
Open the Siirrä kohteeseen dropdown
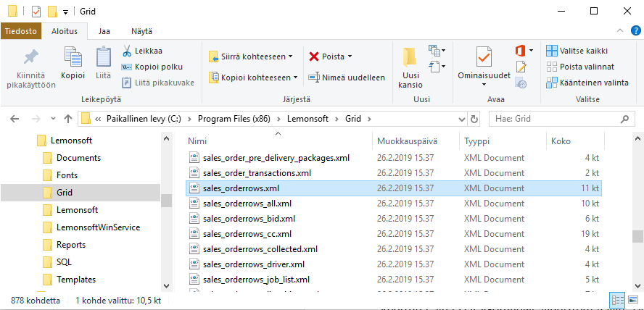(x=250, y=56)
